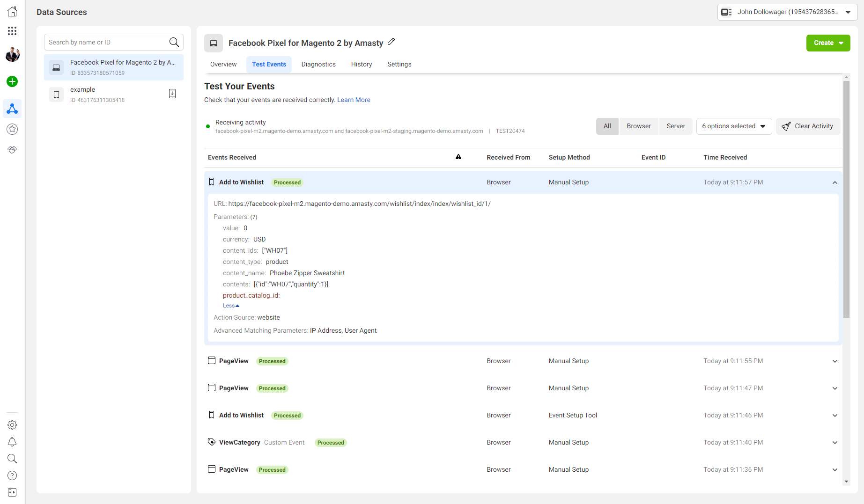Click the Clear Activity button
The height and width of the screenshot is (504, 864).
(x=808, y=126)
